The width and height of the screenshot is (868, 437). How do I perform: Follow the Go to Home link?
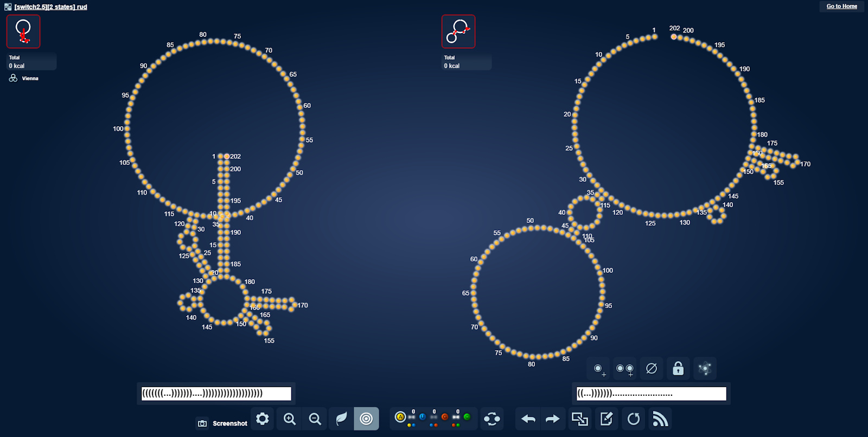click(x=841, y=7)
